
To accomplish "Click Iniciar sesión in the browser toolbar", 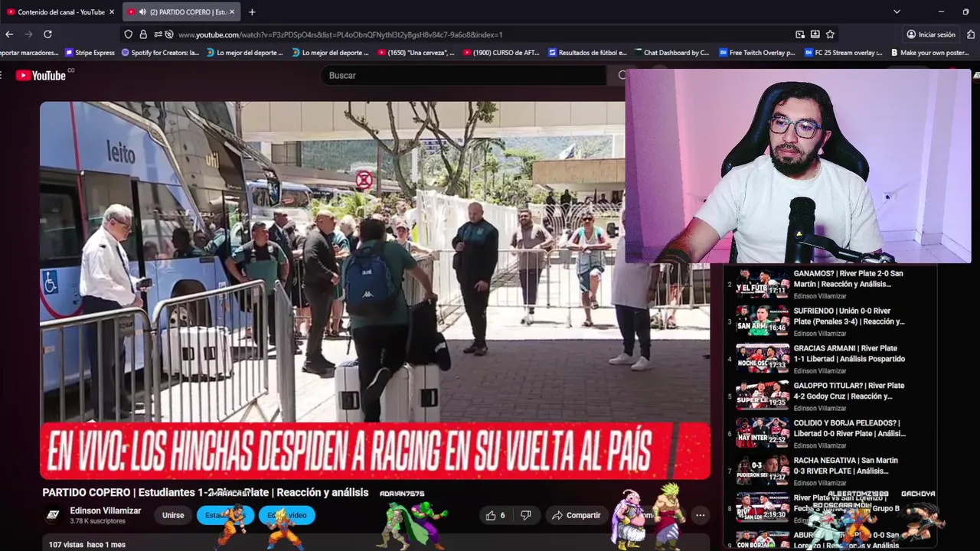I will pos(930,34).
